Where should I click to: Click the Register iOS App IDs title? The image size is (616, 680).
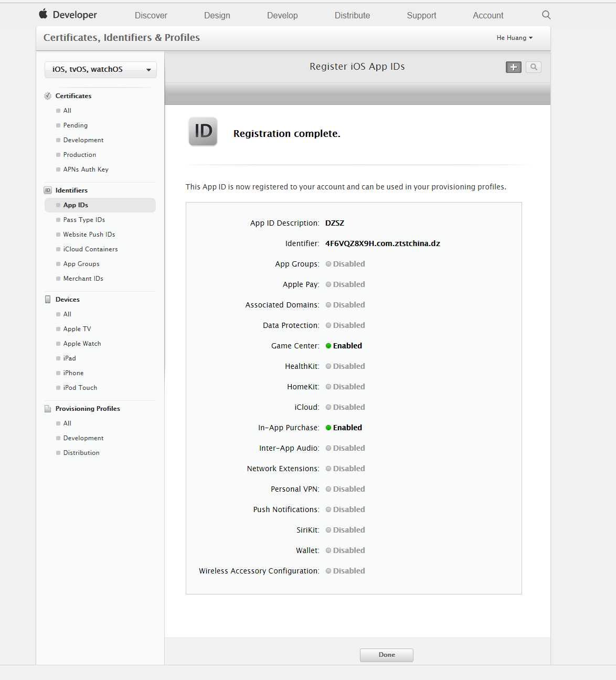(x=357, y=67)
